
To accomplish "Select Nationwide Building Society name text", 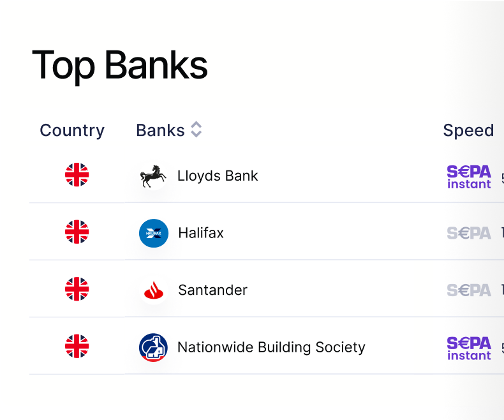I will coord(271,347).
